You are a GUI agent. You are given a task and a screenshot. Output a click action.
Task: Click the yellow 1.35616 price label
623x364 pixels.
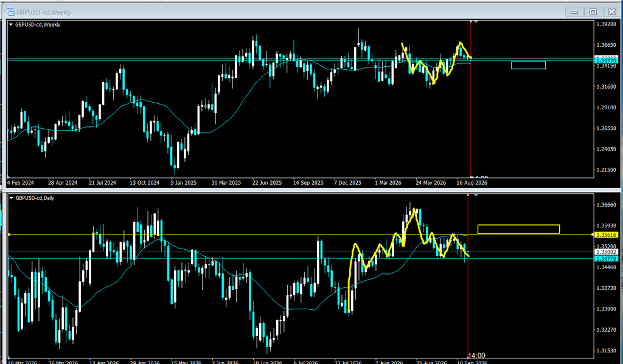[x=607, y=235]
